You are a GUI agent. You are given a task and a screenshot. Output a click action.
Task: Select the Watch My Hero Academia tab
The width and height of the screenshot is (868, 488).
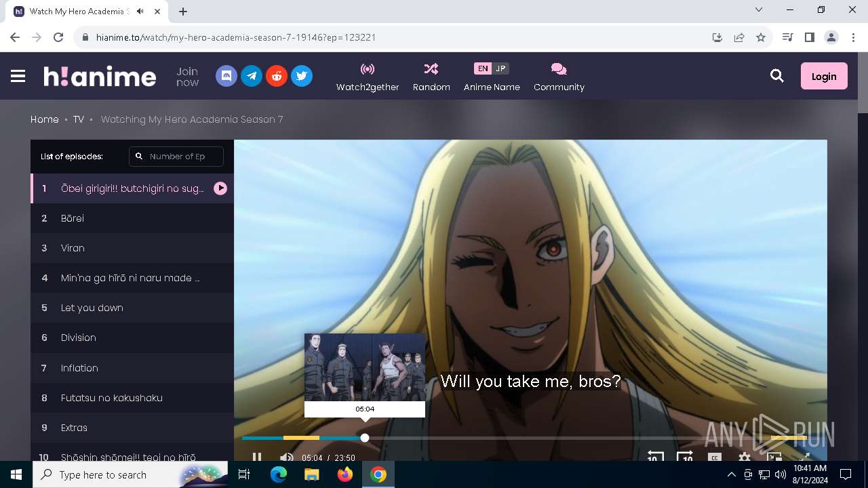[x=88, y=12]
